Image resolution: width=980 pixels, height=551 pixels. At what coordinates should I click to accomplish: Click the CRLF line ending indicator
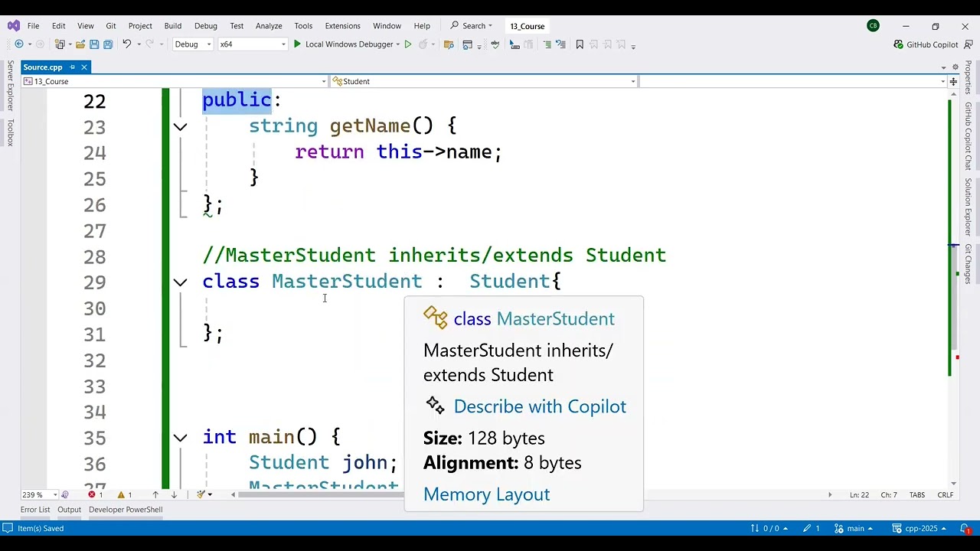(946, 495)
